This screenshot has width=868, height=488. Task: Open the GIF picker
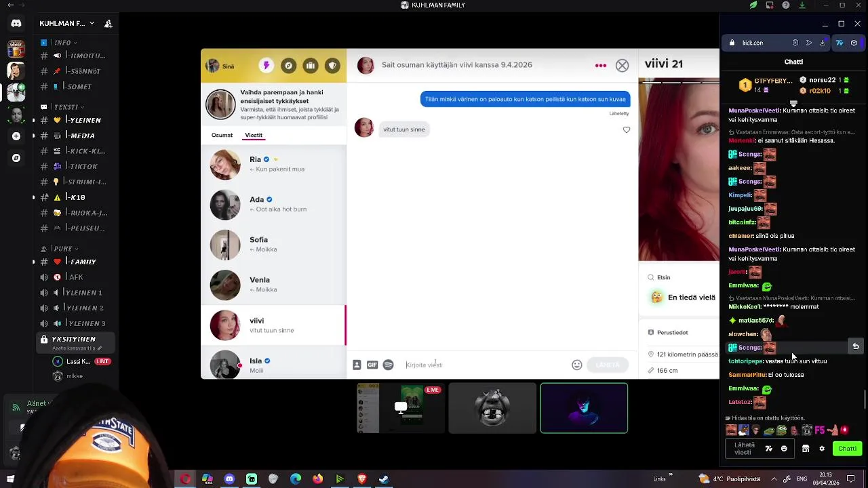click(372, 365)
